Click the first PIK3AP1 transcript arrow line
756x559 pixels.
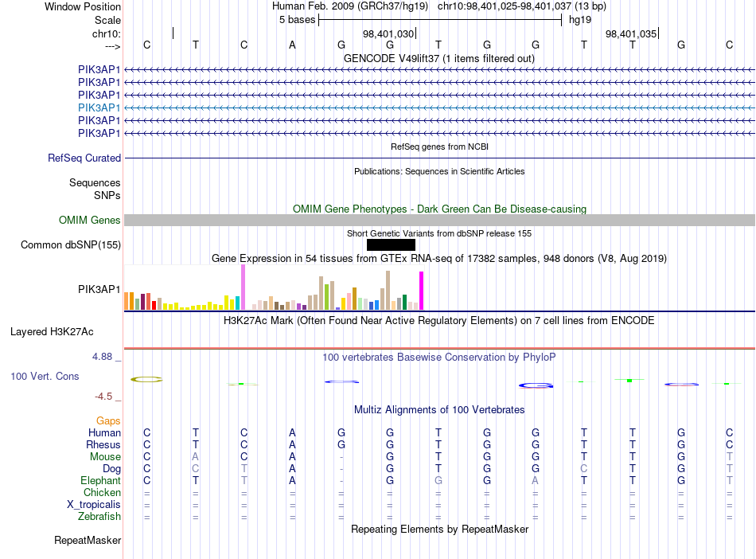(x=439, y=70)
